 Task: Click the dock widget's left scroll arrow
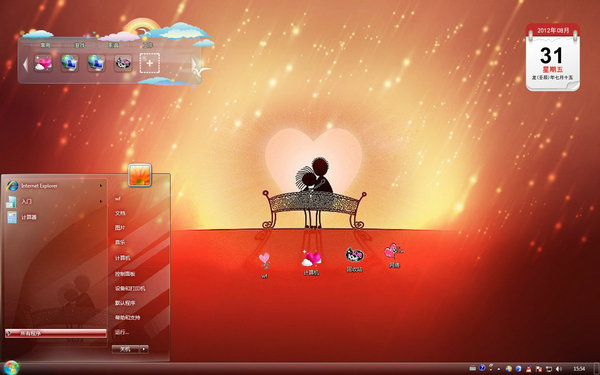click(25, 64)
